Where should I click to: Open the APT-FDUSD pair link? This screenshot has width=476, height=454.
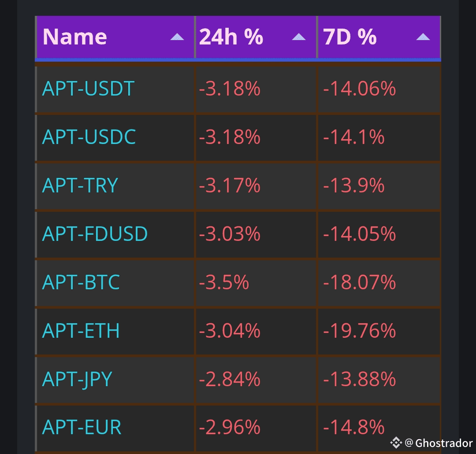(95, 234)
